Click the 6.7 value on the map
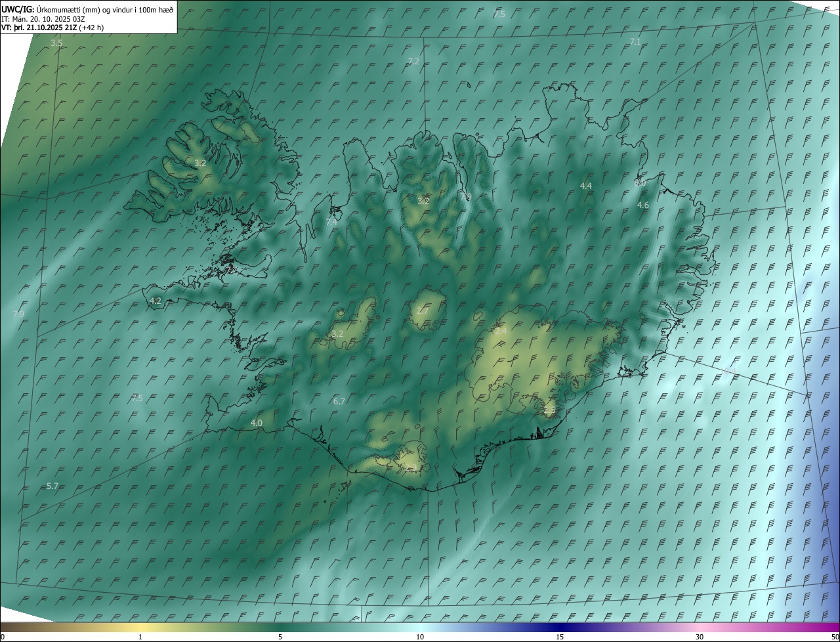This screenshot has width=840, height=642. coord(339,401)
